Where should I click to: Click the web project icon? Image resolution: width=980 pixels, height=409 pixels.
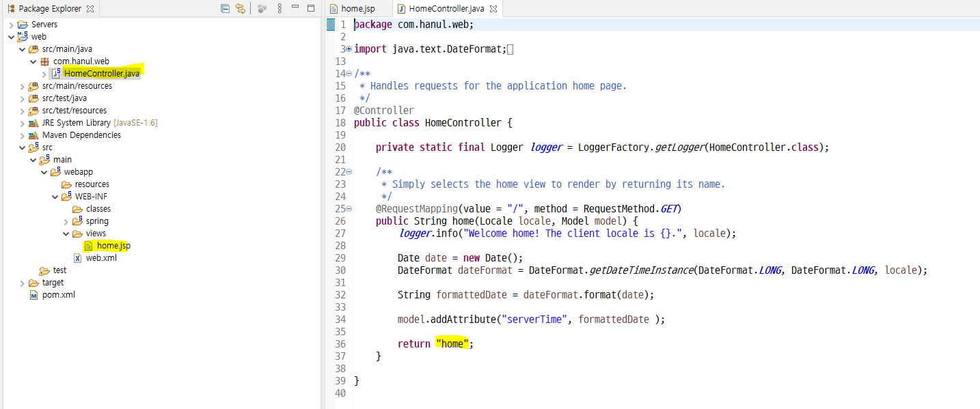[23, 37]
